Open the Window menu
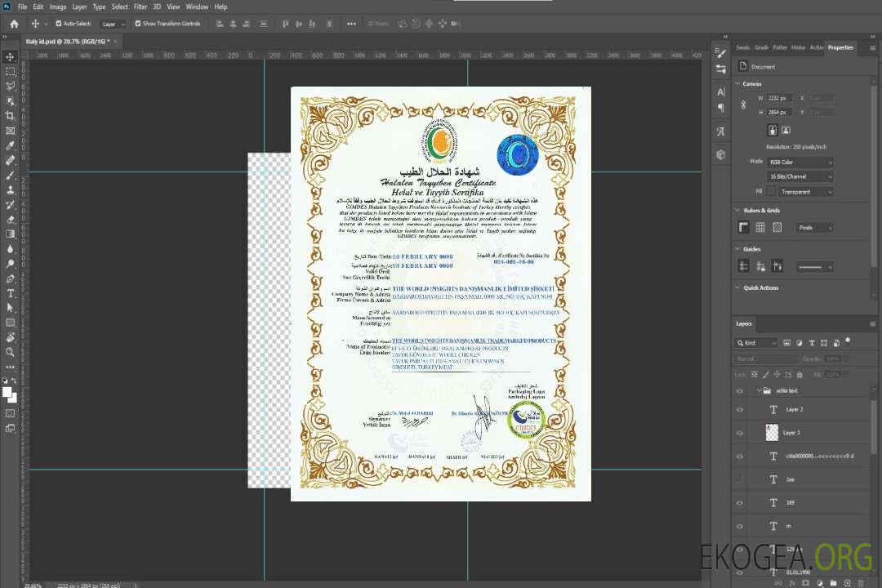 tap(197, 7)
